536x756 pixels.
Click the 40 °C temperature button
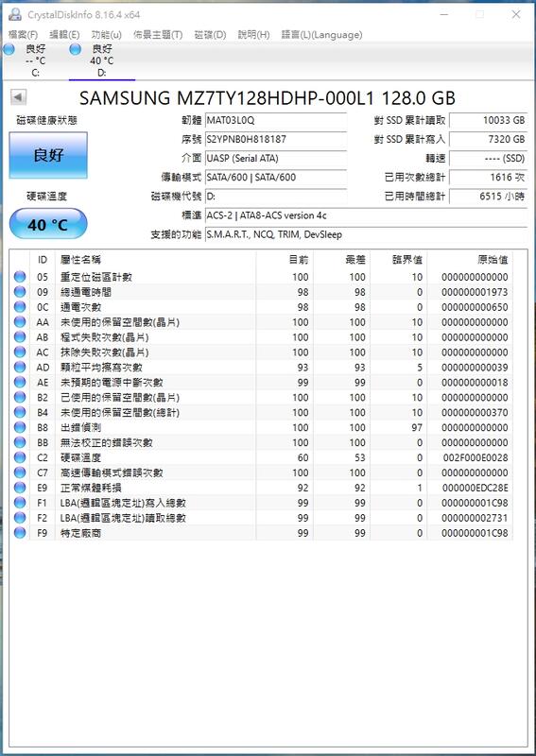[48, 224]
